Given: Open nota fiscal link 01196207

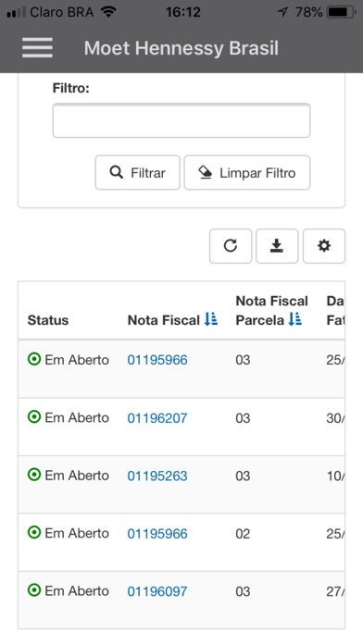Looking at the screenshot, I should pos(157,418).
